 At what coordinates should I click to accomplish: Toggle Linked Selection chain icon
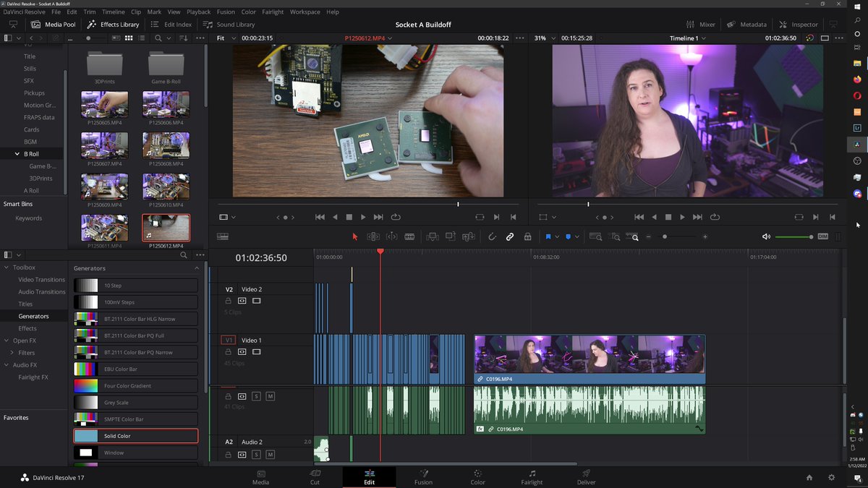pyautogui.click(x=510, y=236)
